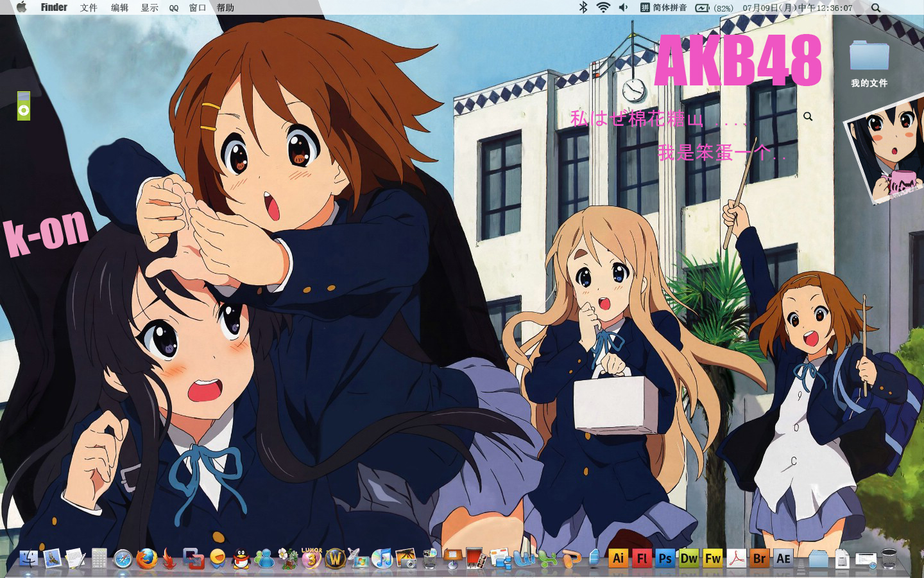This screenshot has width=924, height=578.
Task: Select the green iPod desktop icon
Action: (24, 106)
